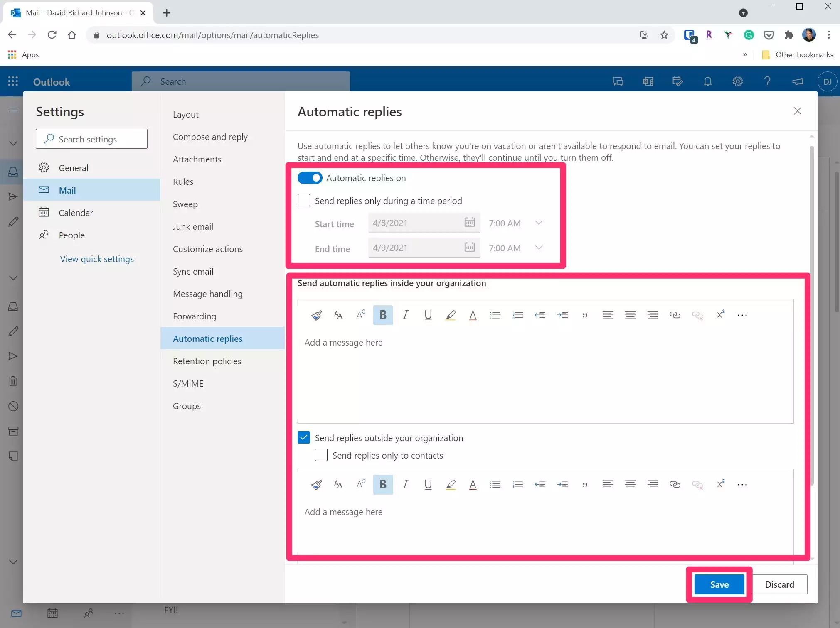The image size is (840, 628).
Task: Open the text highlight color tool
Action: click(451, 315)
